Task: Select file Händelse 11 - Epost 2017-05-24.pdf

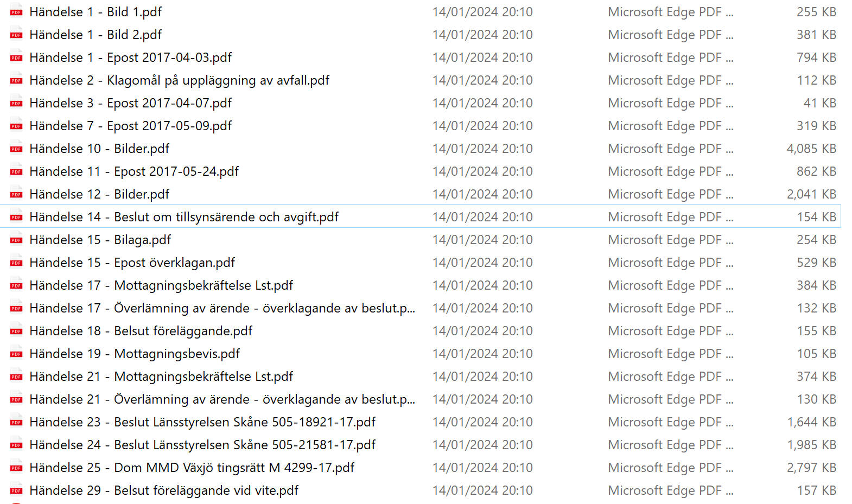Action: pyautogui.click(x=134, y=171)
